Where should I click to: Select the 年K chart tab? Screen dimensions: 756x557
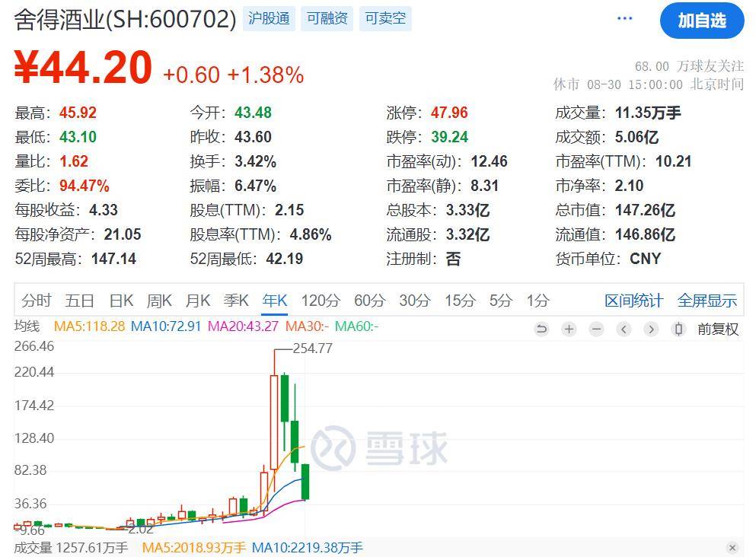coord(275,301)
